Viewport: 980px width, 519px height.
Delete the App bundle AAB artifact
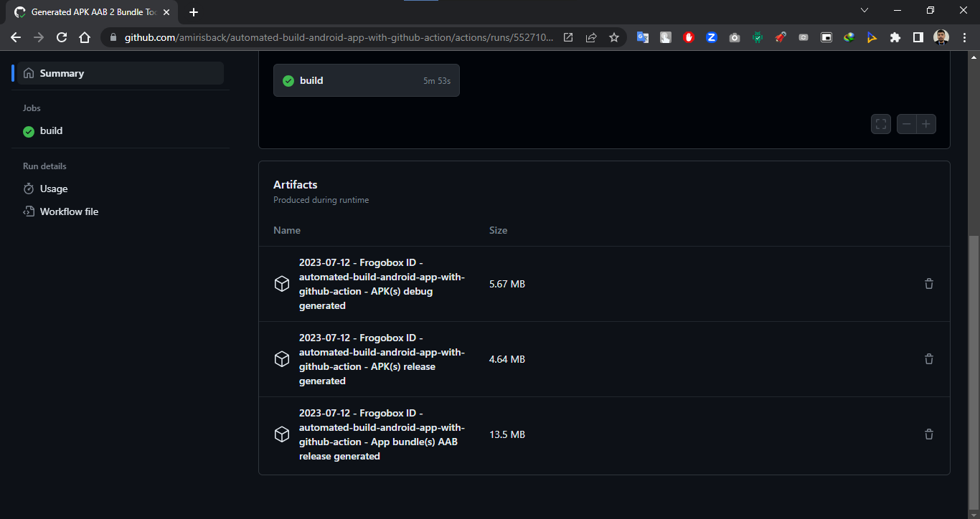click(x=929, y=434)
